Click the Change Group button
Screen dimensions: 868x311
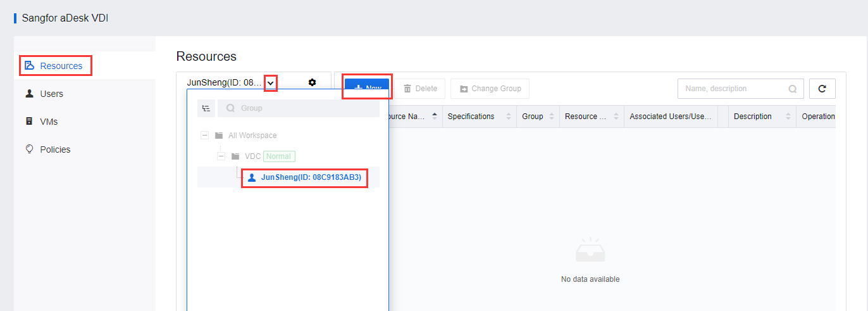pyautogui.click(x=490, y=89)
